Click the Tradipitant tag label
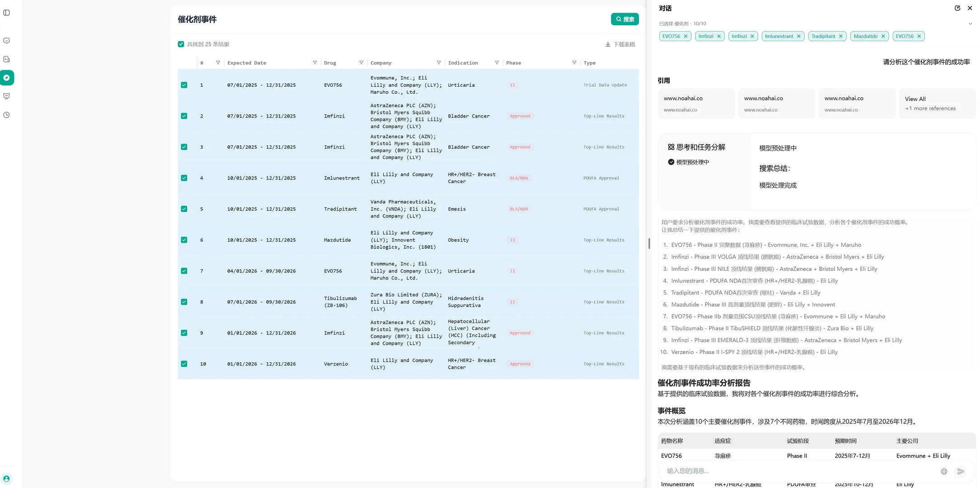Screen dimensions: 980x488 point(823,36)
